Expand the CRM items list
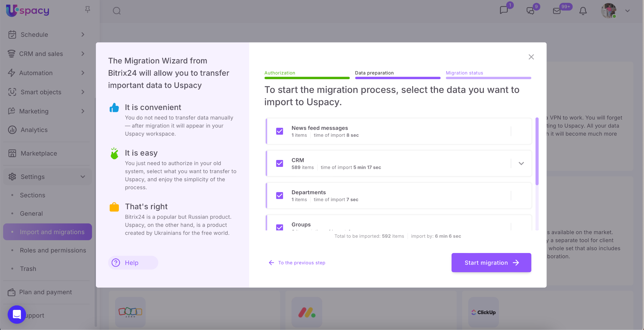The image size is (644, 330). coord(521,163)
